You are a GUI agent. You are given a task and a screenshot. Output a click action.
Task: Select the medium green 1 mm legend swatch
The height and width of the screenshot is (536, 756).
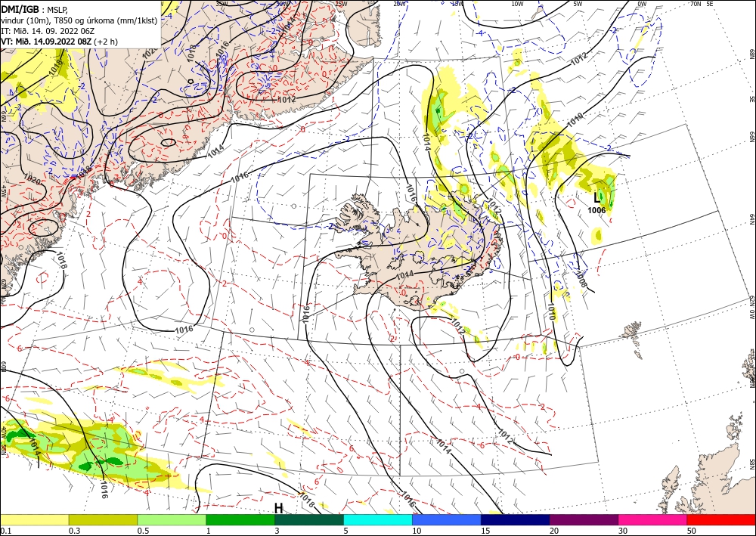point(240,519)
